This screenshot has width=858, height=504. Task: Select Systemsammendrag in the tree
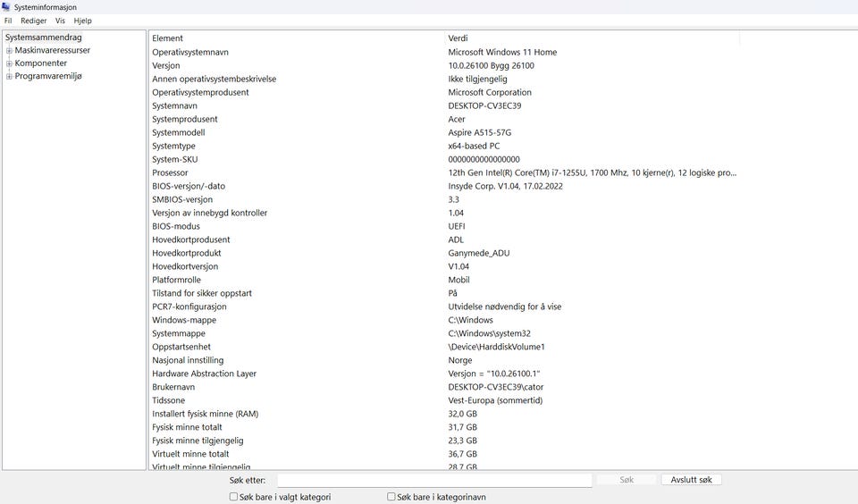(43, 38)
